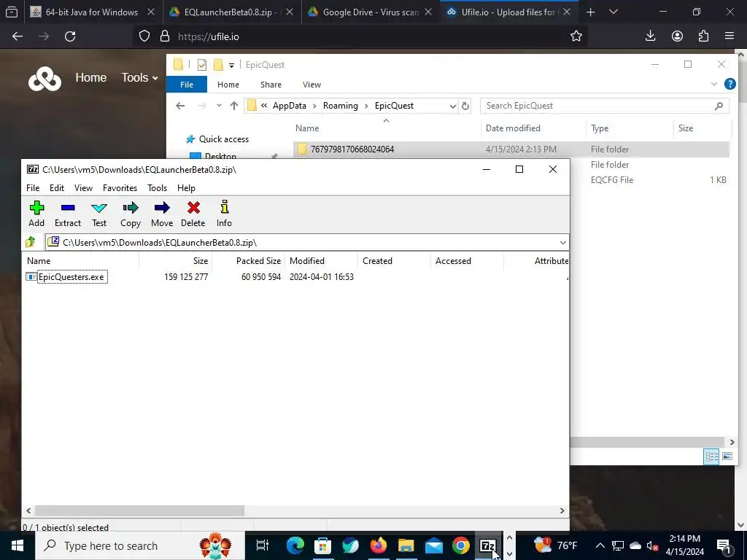Switch Explorer to large icons view
The height and width of the screenshot is (560, 747).
(x=727, y=456)
